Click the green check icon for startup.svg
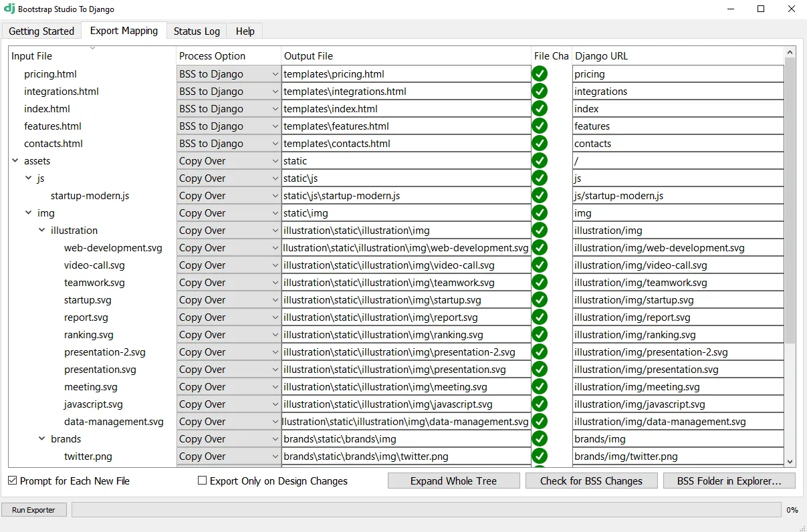 (540, 299)
